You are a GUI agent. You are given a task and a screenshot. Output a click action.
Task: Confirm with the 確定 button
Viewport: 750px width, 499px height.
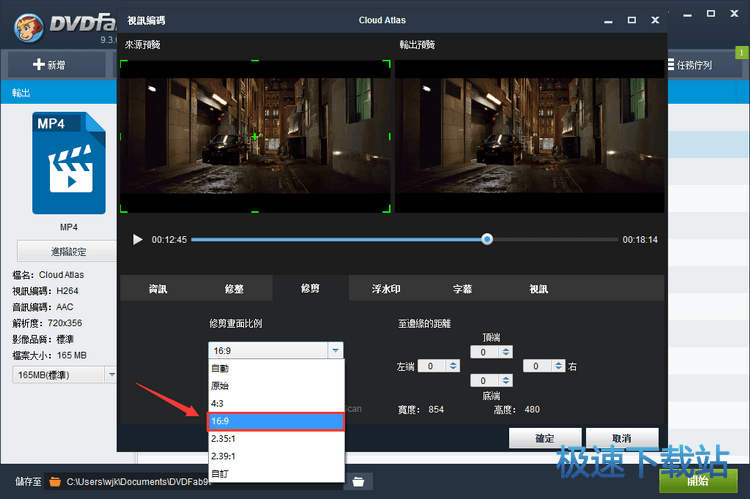[x=545, y=438]
